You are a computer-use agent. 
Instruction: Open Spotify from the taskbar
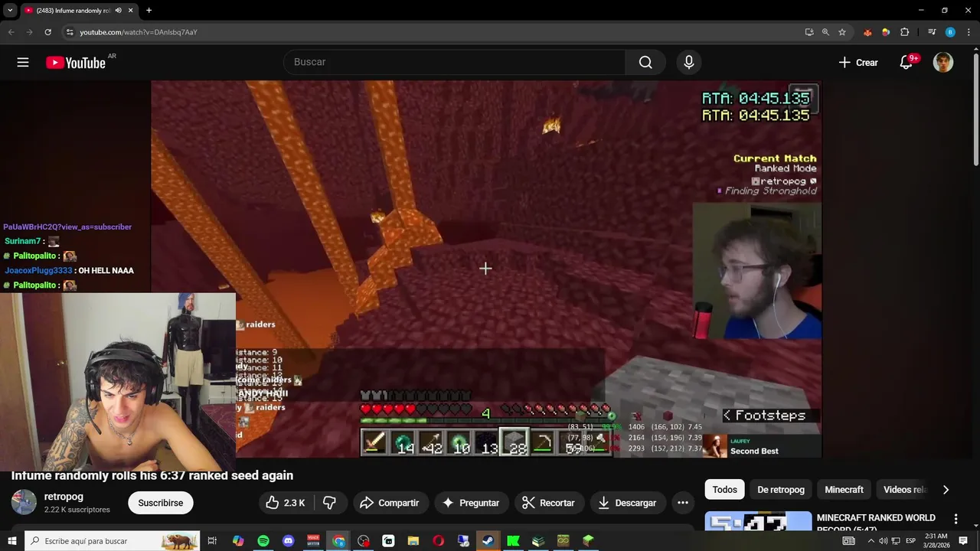click(263, 541)
